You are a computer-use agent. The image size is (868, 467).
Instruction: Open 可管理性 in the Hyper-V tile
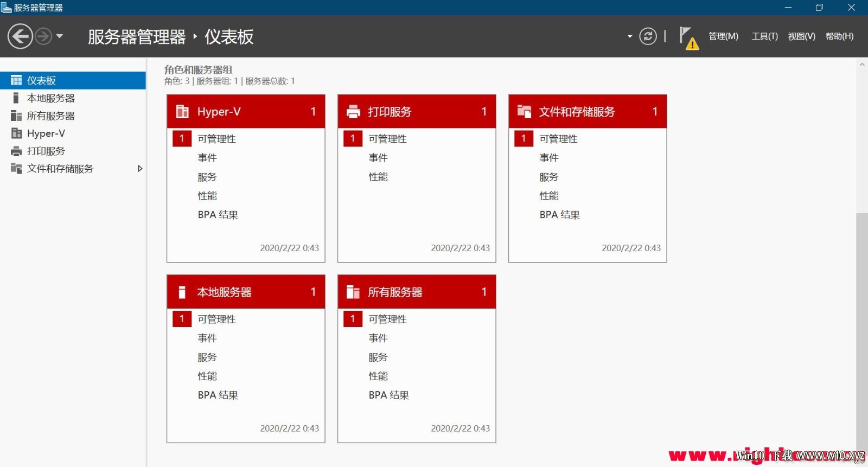coord(216,139)
